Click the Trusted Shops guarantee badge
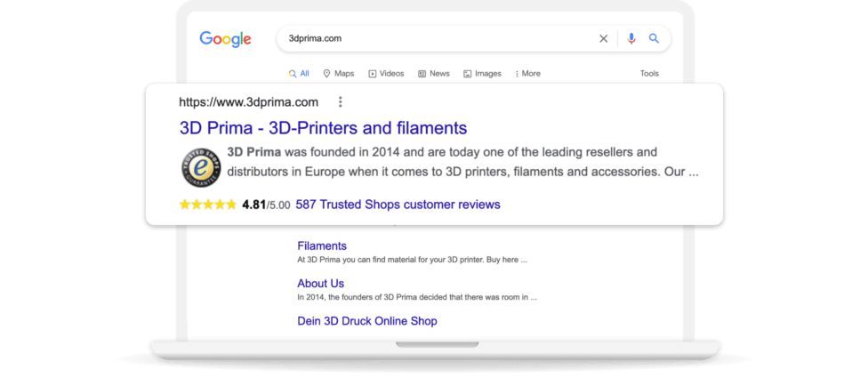 click(x=201, y=168)
